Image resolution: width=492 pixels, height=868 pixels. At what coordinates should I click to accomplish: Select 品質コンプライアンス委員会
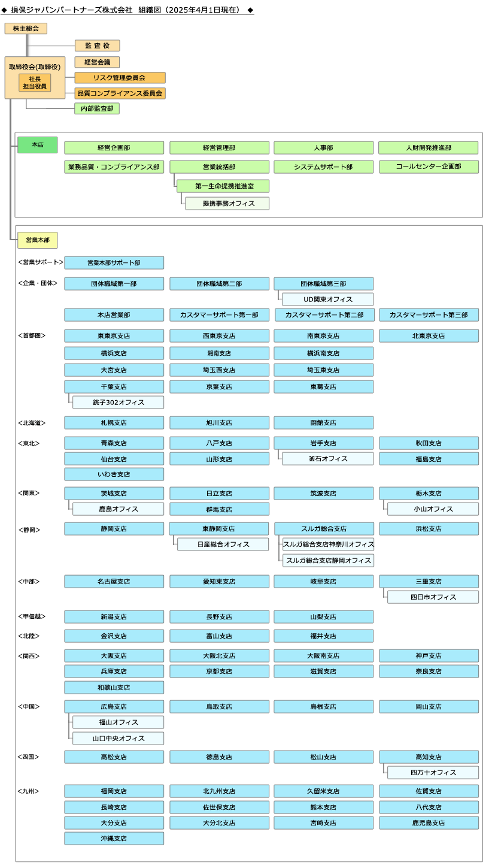pos(120,93)
